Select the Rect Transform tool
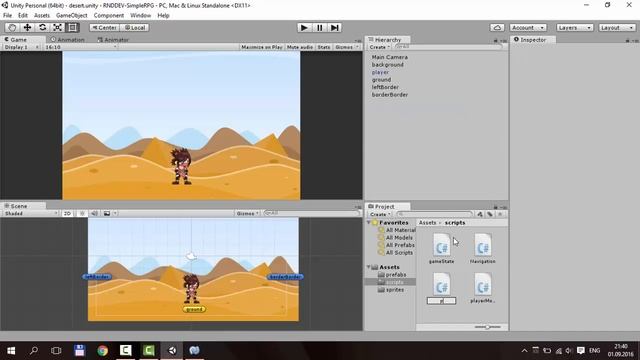The image size is (640, 360). [x=72, y=27]
